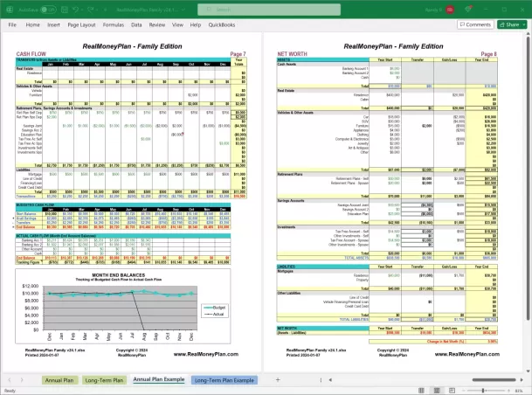Click the zoom percentage in status bar

tap(519, 391)
